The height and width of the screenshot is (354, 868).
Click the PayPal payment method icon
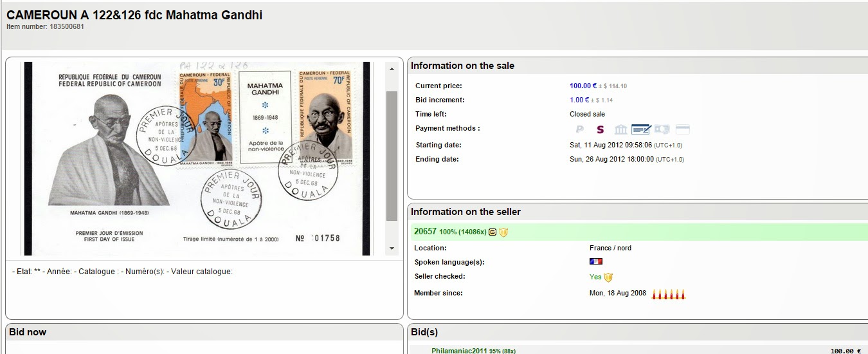(x=580, y=129)
